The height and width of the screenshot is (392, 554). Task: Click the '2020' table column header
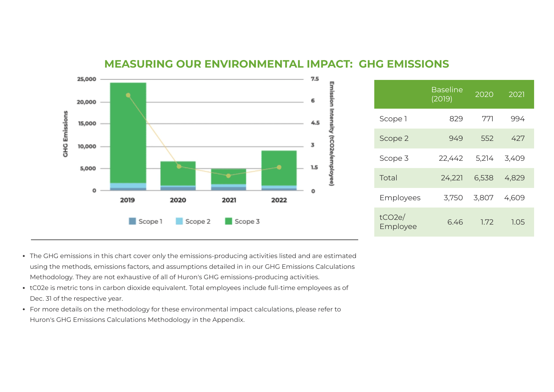(484, 94)
